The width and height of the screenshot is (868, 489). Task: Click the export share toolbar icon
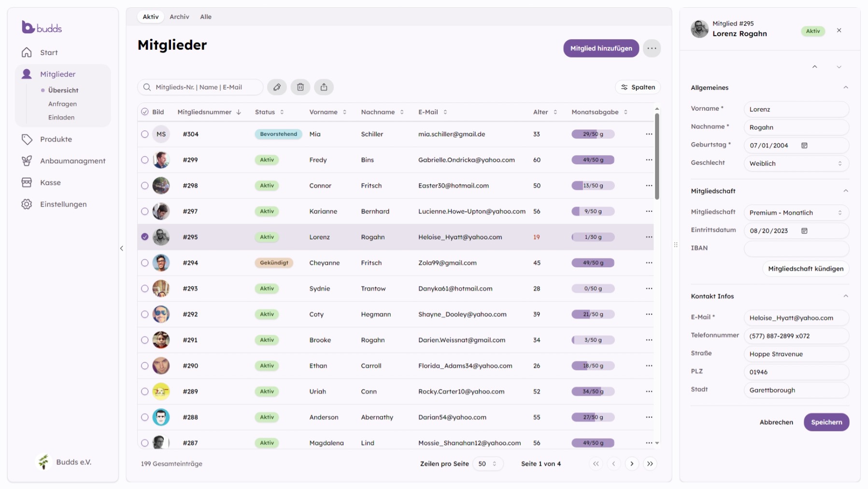click(x=324, y=87)
